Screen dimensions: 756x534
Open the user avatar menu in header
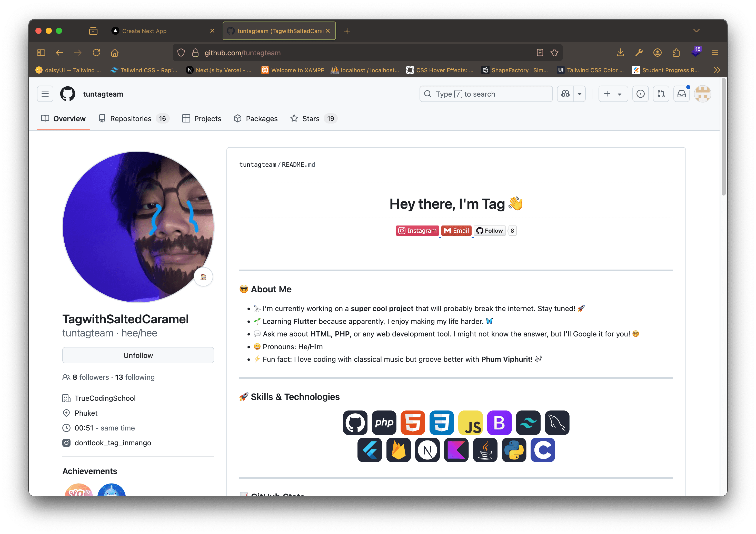pos(702,94)
